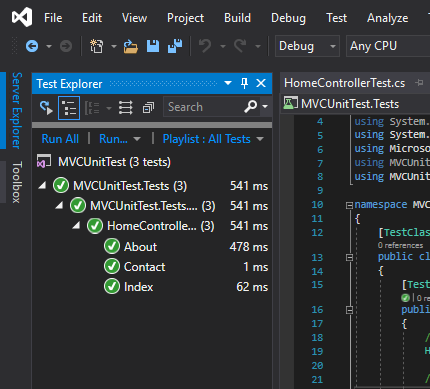This screenshot has width=430, height=389.
Task: Pin the Test Explorer panel
Action: [244, 83]
